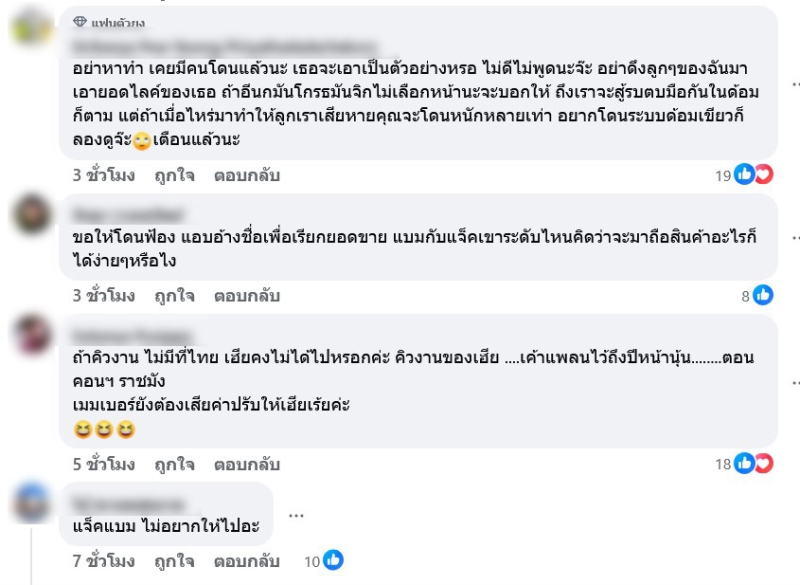Click the second commenter's avatar

(x=33, y=214)
